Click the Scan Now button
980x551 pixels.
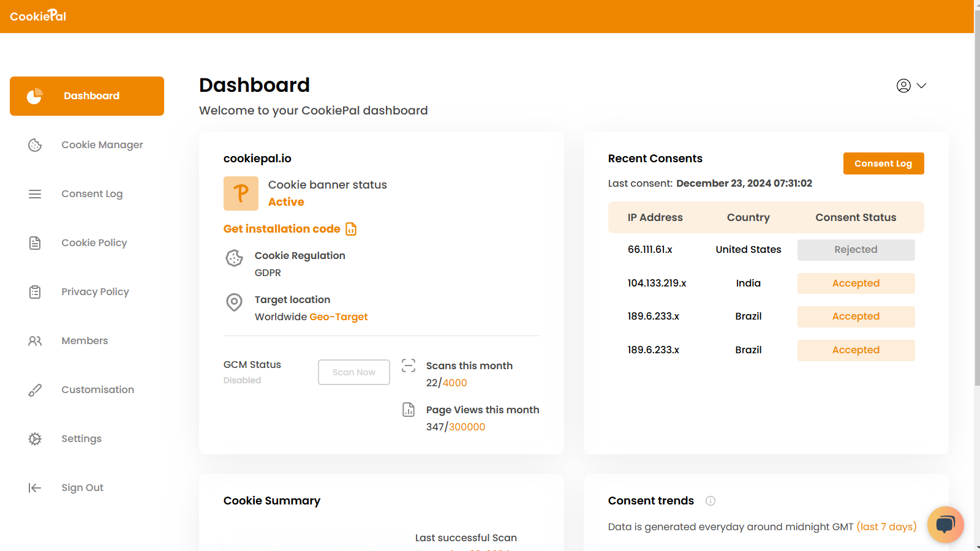[354, 372]
